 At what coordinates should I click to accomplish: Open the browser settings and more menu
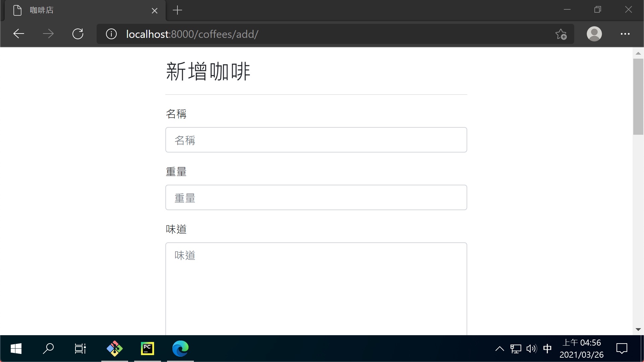point(625,34)
